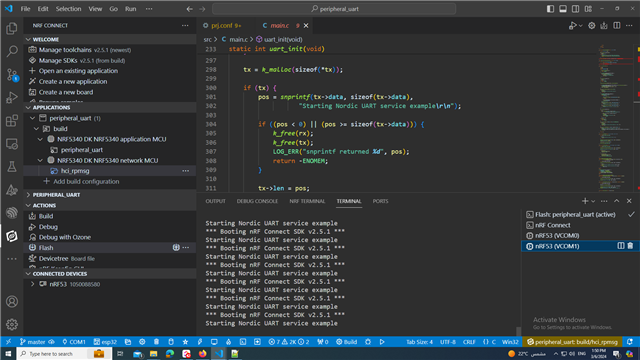This screenshot has width=640, height=360.
Task: Open the View menu
Action: point(95,9)
